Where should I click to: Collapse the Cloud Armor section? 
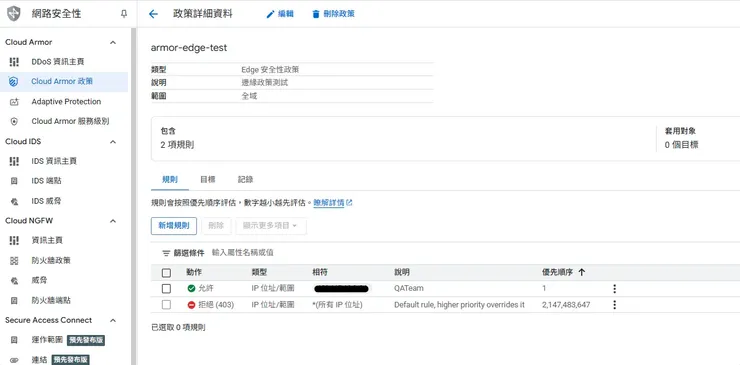click(x=113, y=42)
